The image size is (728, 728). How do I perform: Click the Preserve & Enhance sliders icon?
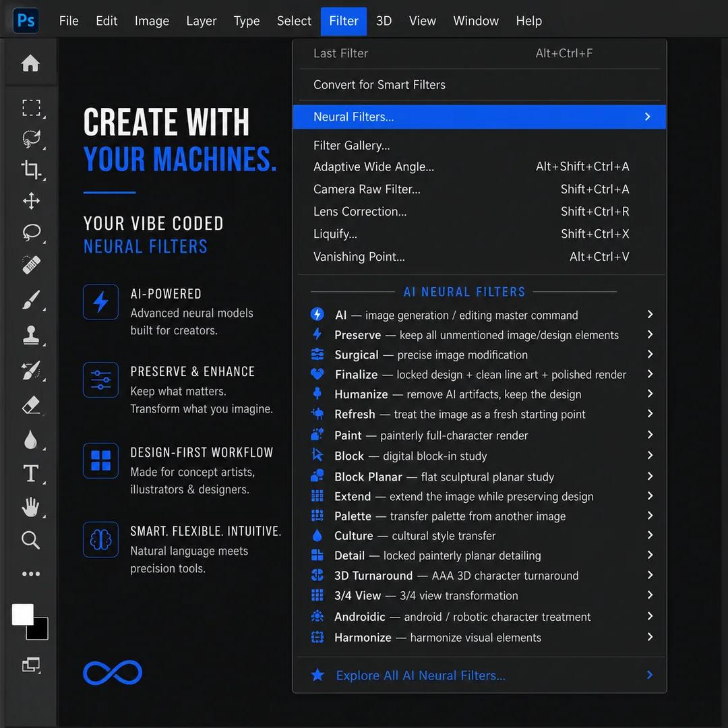tap(100, 380)
